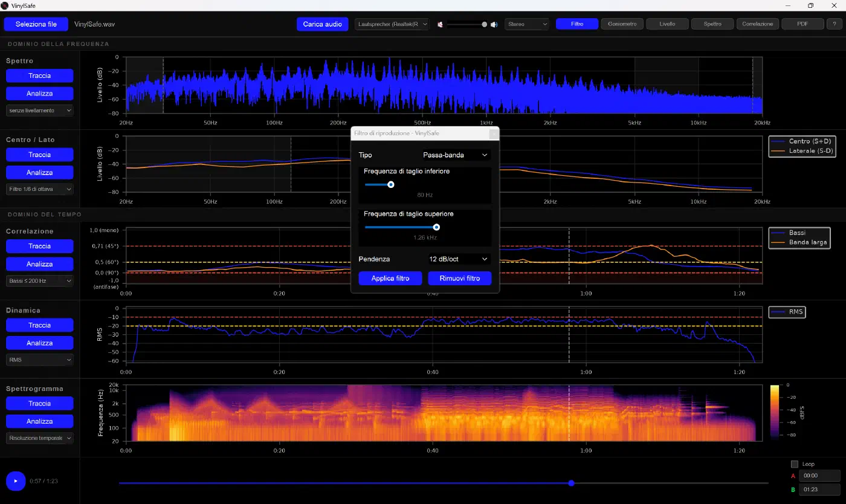
Task: Click the VinylSafe app logo icon
Action: 5,5
